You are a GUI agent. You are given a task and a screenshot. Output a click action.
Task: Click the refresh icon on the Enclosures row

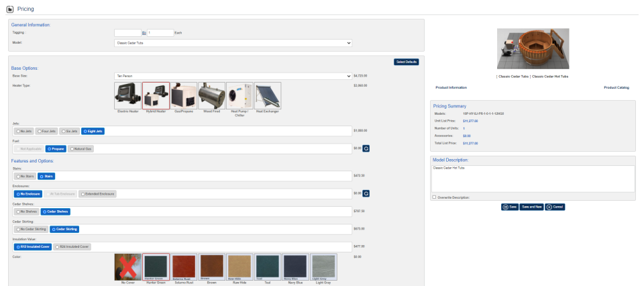coord(366,193)
